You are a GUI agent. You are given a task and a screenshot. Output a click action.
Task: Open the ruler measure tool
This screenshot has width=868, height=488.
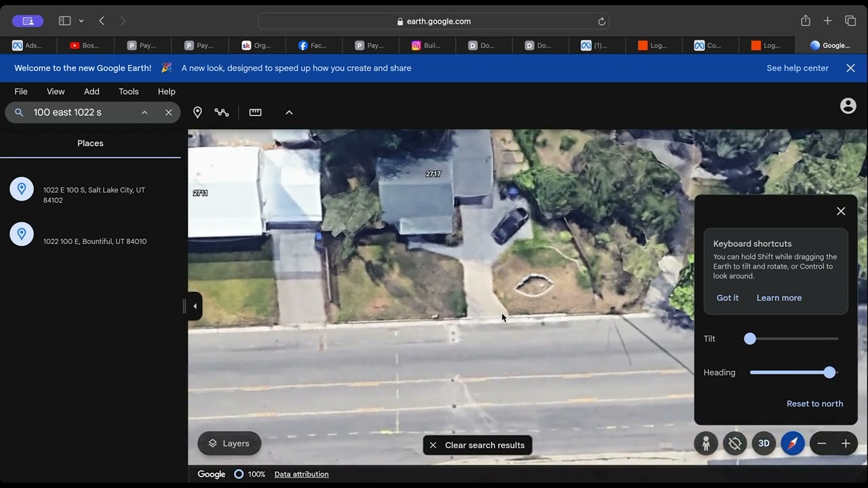click(256, 113)
